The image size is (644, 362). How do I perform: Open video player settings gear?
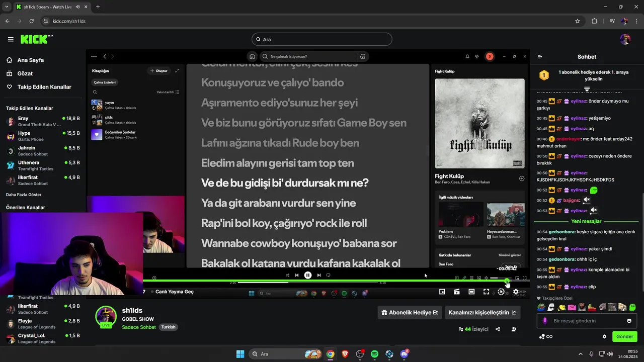pyautogui.click(x=516, y=292)
